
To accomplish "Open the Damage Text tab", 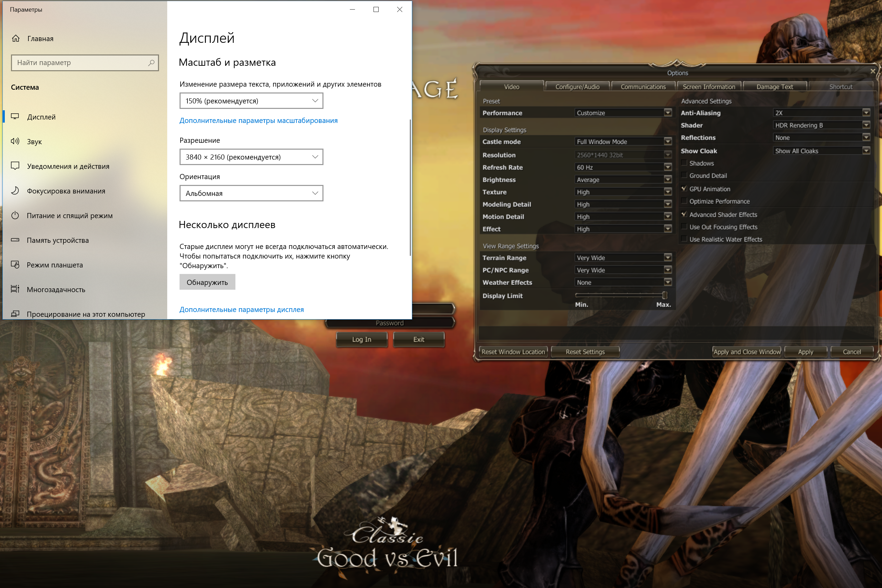I will (774, 87).
